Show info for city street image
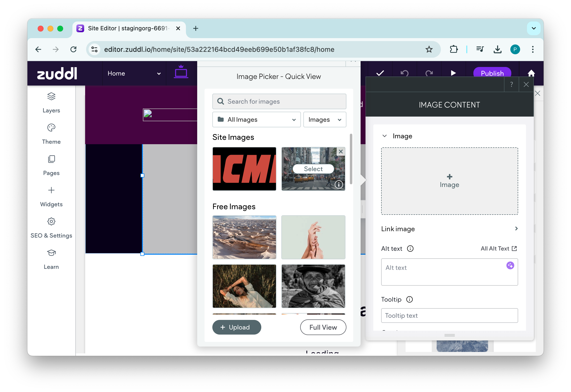The image size is (571, 392). (339, 184)
